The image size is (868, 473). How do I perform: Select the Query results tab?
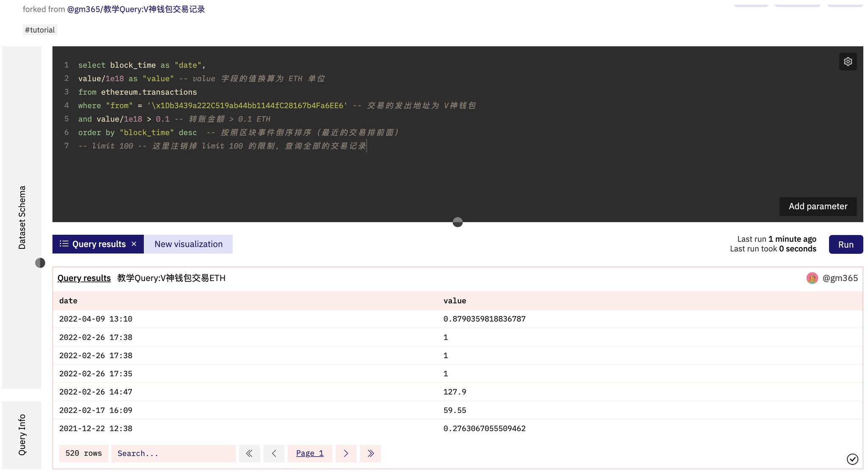[x=99, y=244]
